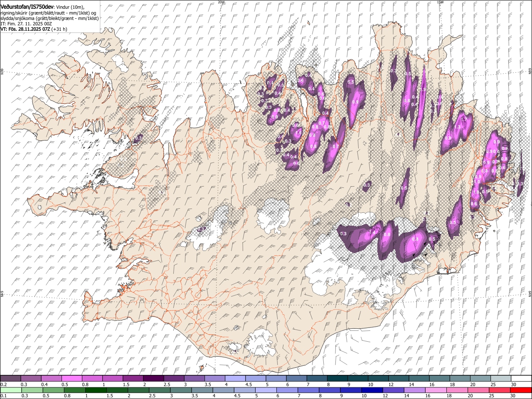The width and height of the screenshot is (532, 399).
Task: Select the bottom-row legend swatch labeled 1.5
Action: [x=117, y=390]
